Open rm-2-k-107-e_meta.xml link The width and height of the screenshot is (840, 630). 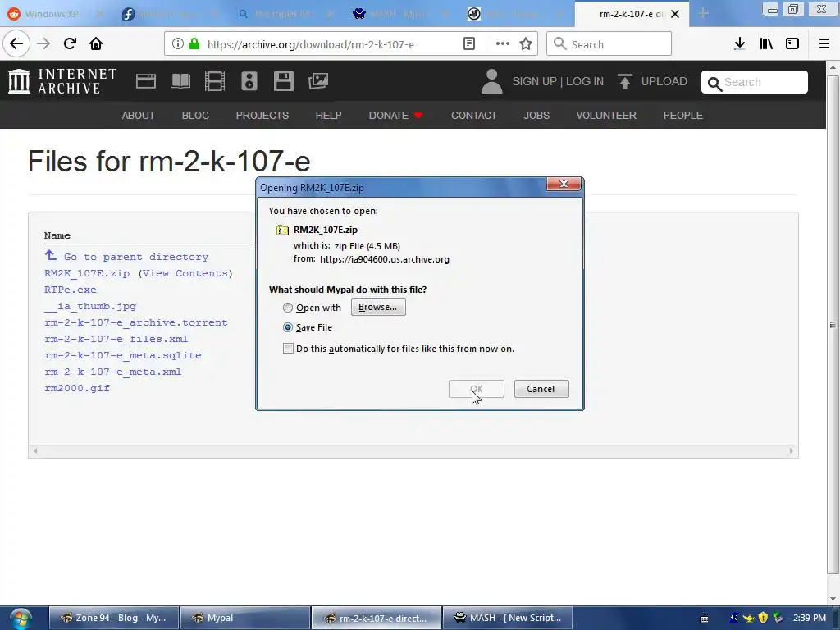pos(113,372)
